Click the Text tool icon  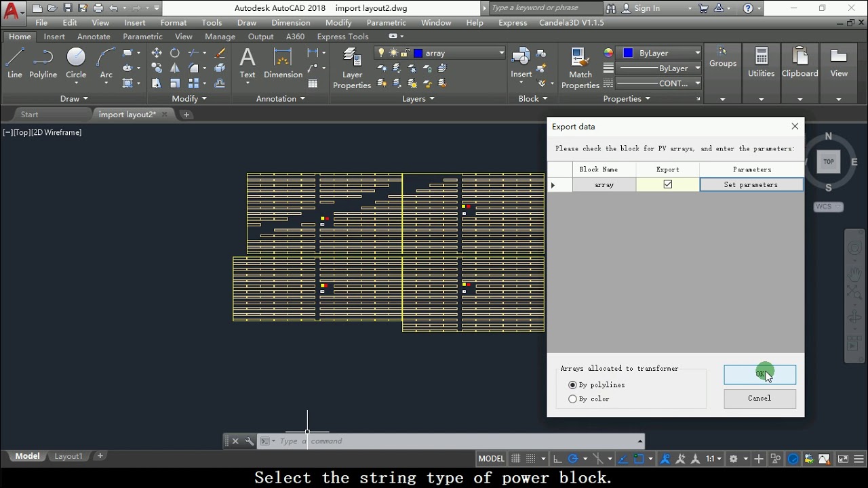(248, 63)
